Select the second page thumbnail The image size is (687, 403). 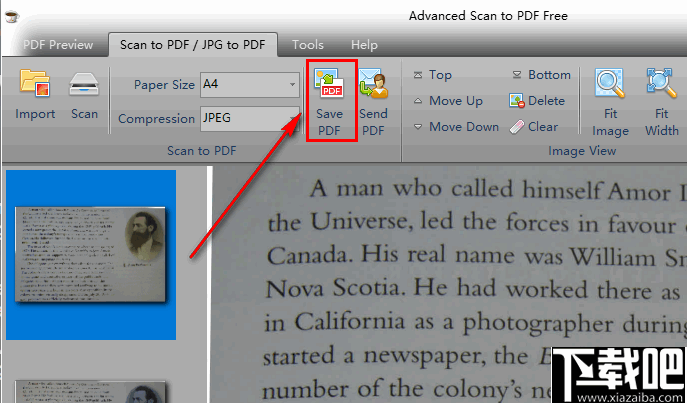[91, 392]
